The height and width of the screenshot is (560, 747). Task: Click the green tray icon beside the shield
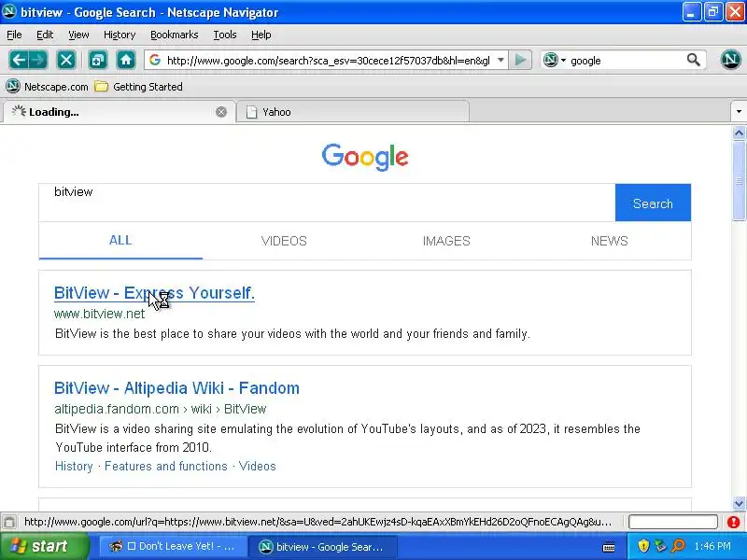point(660,546)
